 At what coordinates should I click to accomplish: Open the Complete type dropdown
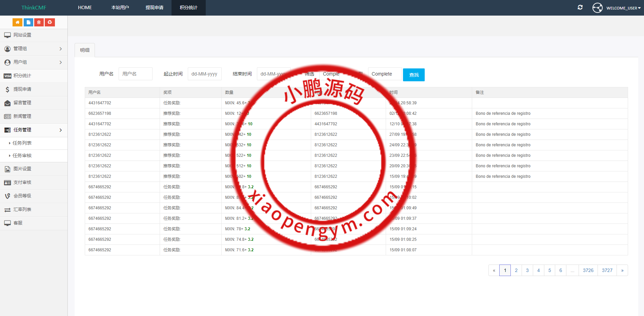pos(385,74)
